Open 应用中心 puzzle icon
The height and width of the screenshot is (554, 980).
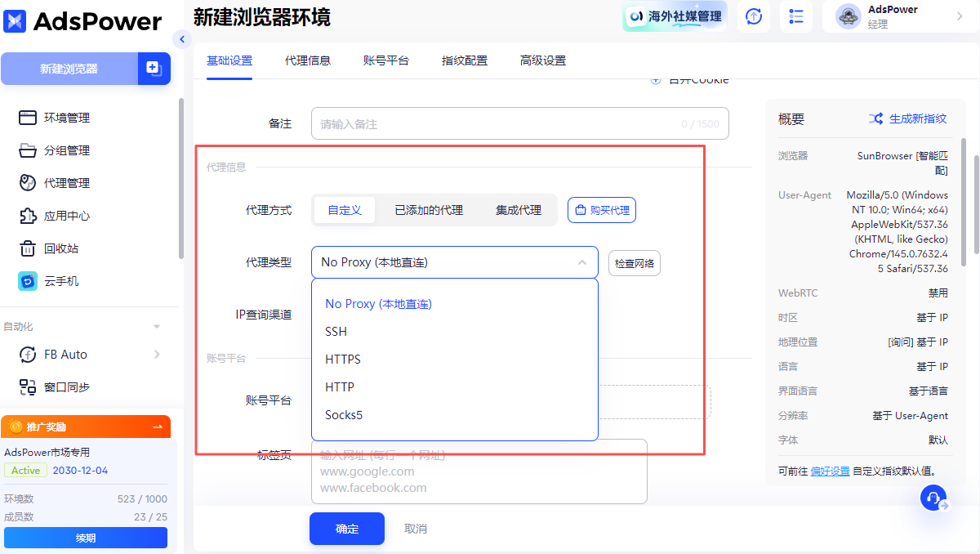pyautogui.click(x=28, y=216)
